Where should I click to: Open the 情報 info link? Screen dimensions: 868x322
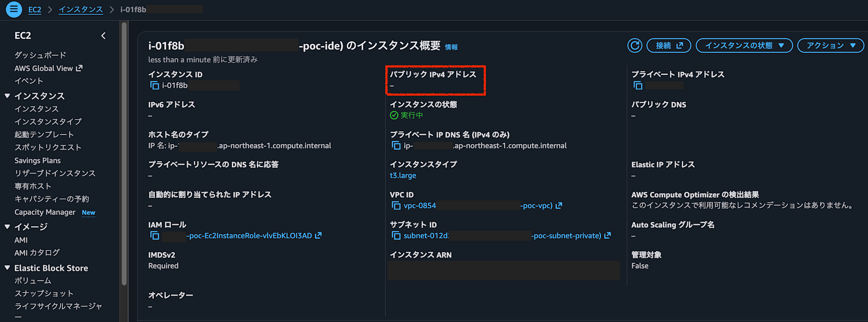point(451,47)
